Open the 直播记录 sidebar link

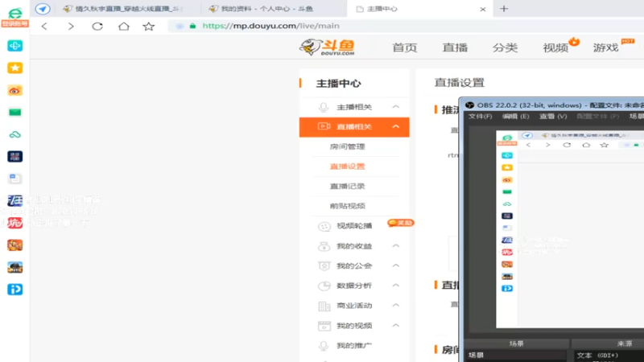click(x=348, y=186)
